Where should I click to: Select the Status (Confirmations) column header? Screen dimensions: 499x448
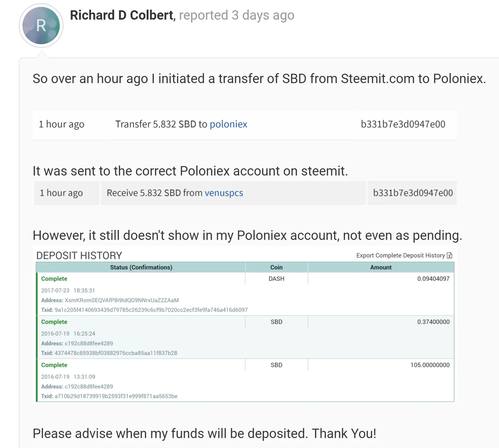click(141, 267)
